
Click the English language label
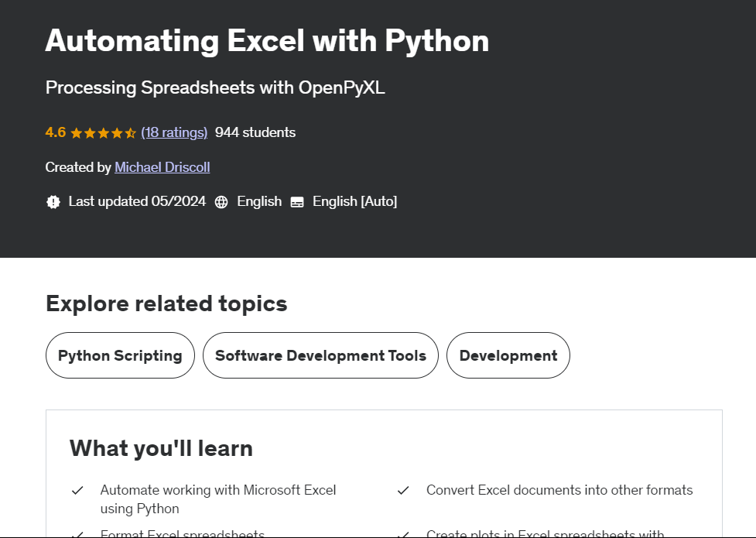click(x=259, y=201)
